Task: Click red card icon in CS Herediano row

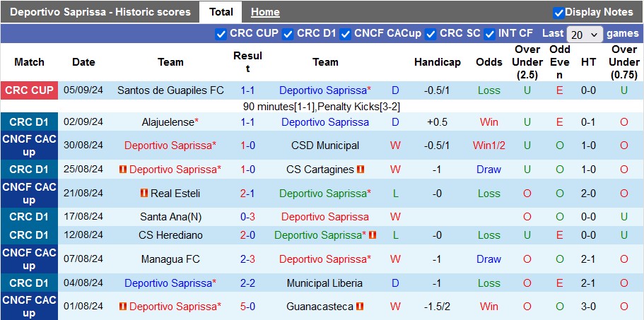Action: coord(373,235)
